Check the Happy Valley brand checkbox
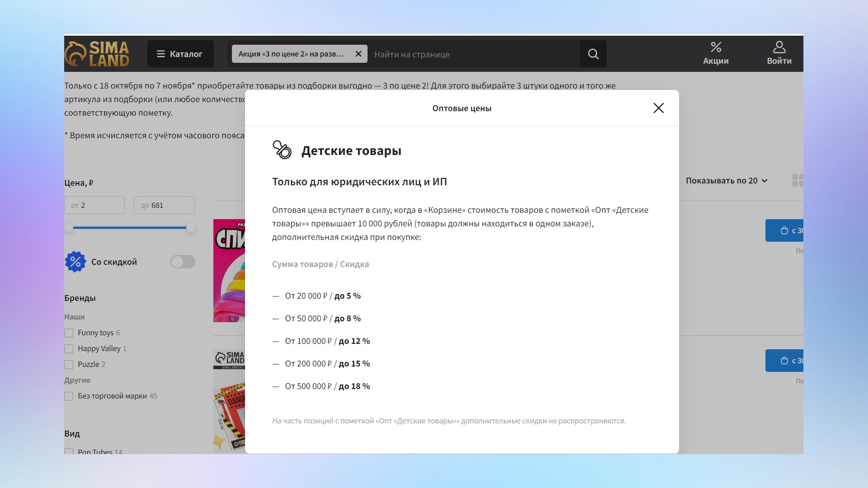The height and width of the screenshot is (488, 868). pos(69,349)
